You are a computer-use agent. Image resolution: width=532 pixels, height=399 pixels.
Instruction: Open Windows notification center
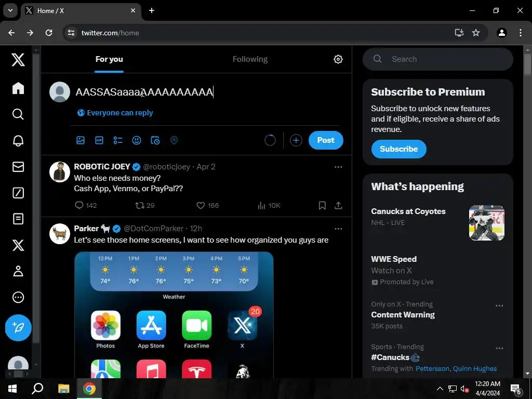tap(516, 389)
